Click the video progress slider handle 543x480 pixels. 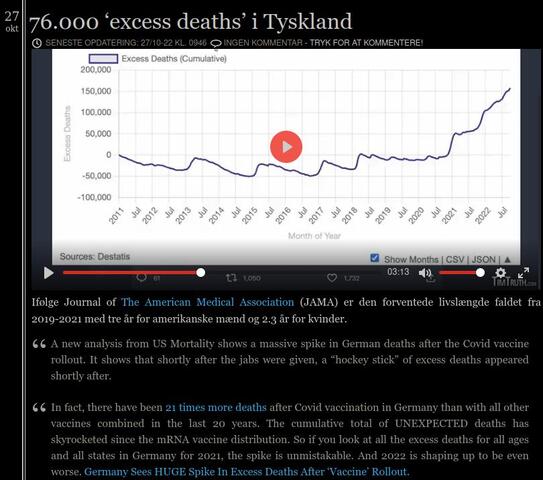click(201, 273)
